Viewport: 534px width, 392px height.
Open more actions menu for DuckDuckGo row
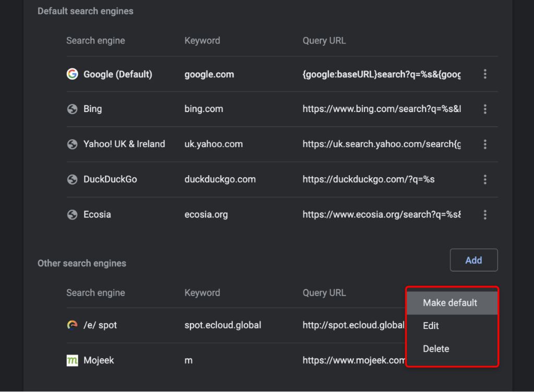click(x=485, y=179)
